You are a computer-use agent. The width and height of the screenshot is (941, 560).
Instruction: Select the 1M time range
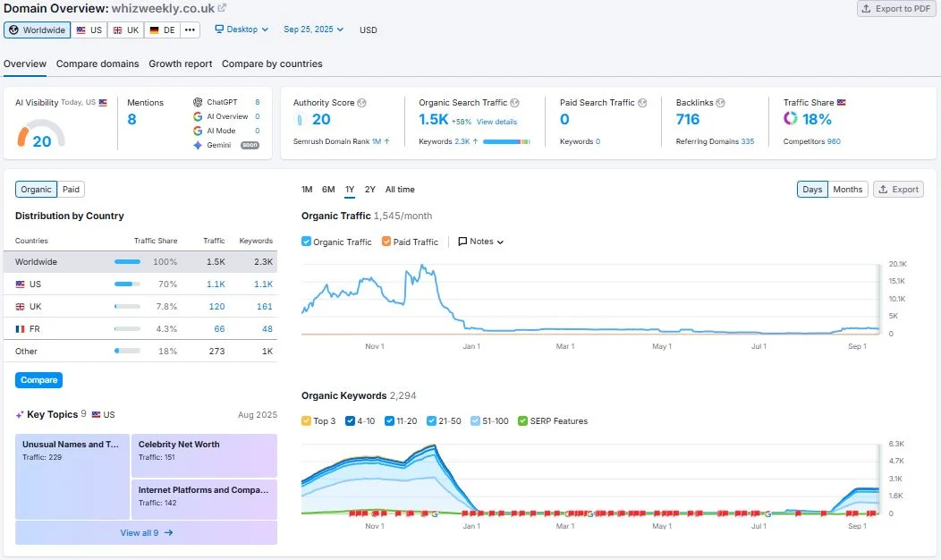pyautogui.click(x=307, y=190)
